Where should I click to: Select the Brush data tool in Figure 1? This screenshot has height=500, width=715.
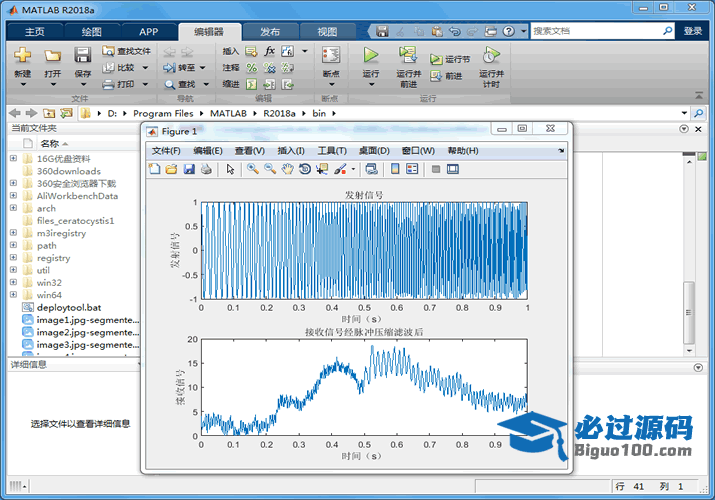click(340, 169)
